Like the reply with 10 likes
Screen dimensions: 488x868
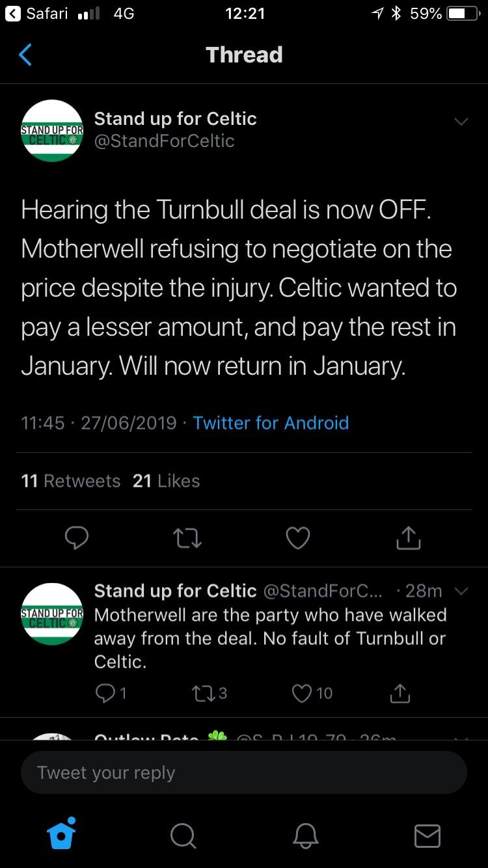(x=303, y=694)
